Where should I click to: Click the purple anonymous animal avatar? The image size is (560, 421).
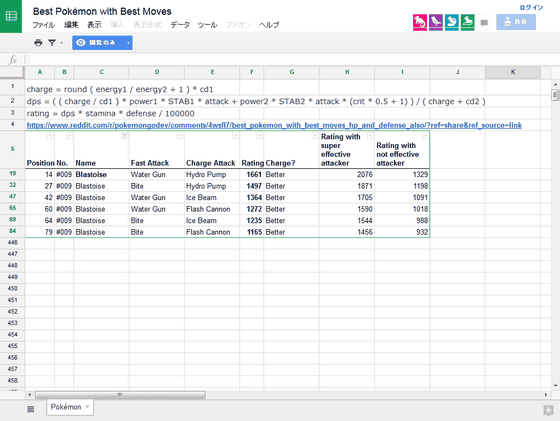(436, 22)
